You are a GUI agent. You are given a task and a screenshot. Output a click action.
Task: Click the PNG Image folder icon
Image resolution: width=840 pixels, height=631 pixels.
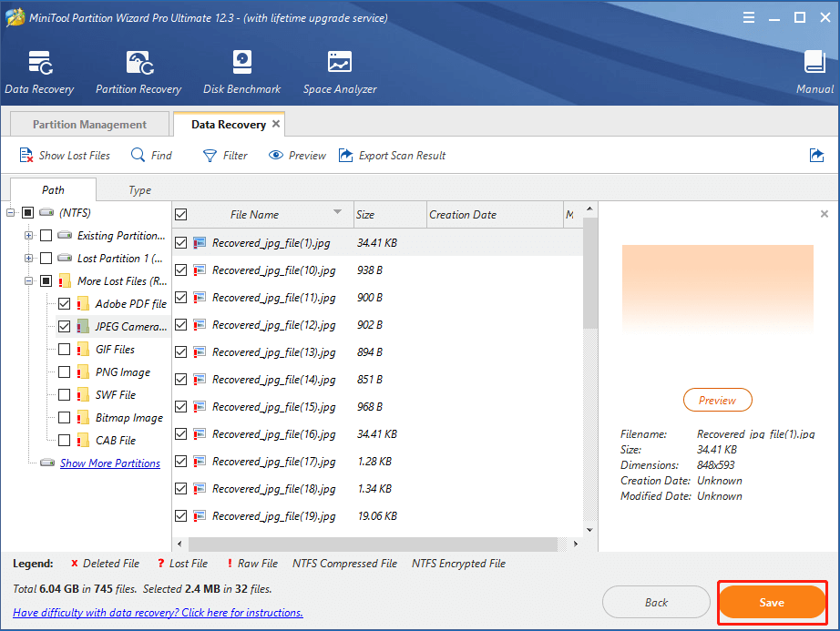(83, 372)
